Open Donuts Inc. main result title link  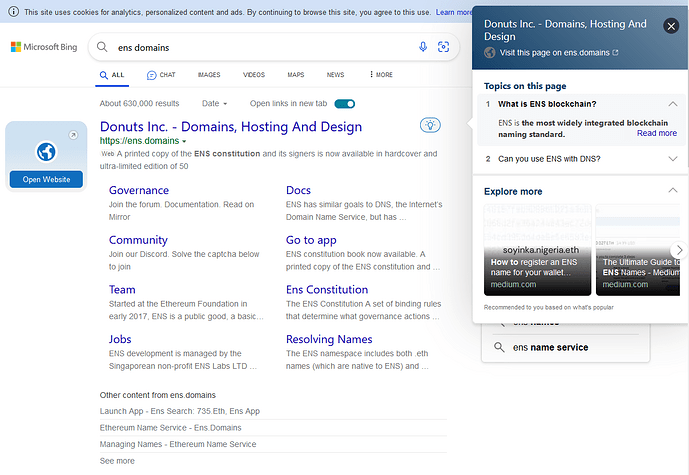231,127
